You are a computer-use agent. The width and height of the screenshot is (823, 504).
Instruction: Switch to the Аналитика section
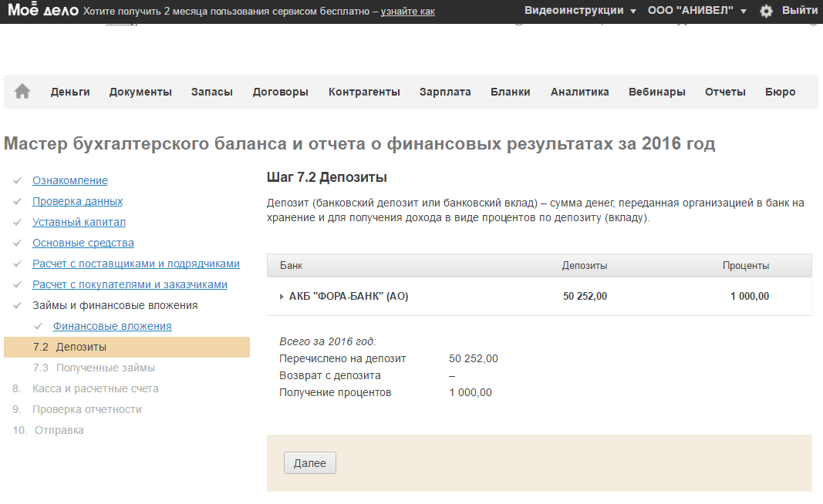579,92
